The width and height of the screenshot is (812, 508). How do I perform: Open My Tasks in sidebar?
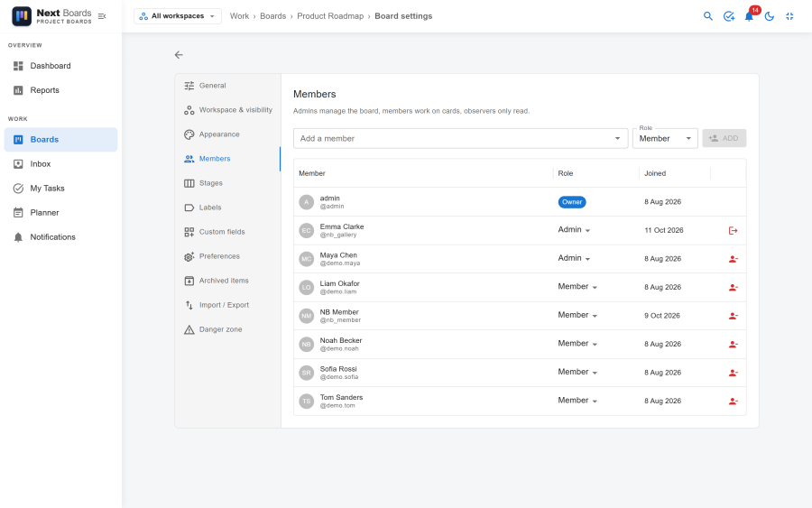tap(61, 188)
